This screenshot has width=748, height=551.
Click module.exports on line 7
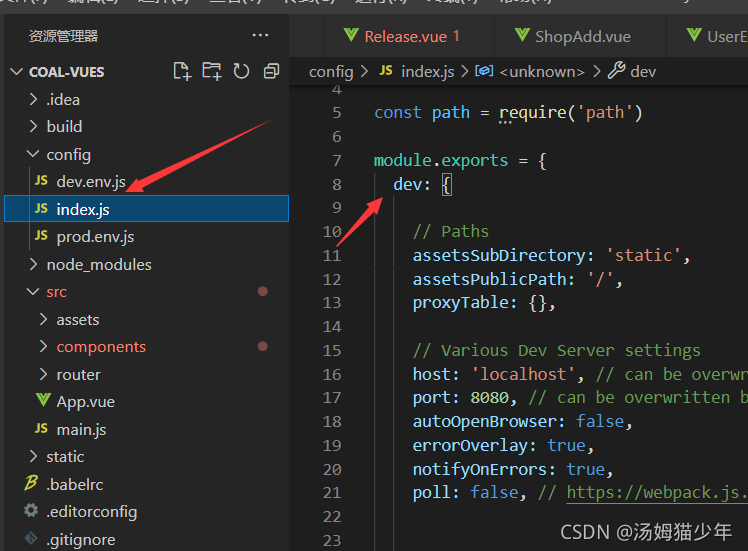441,161
